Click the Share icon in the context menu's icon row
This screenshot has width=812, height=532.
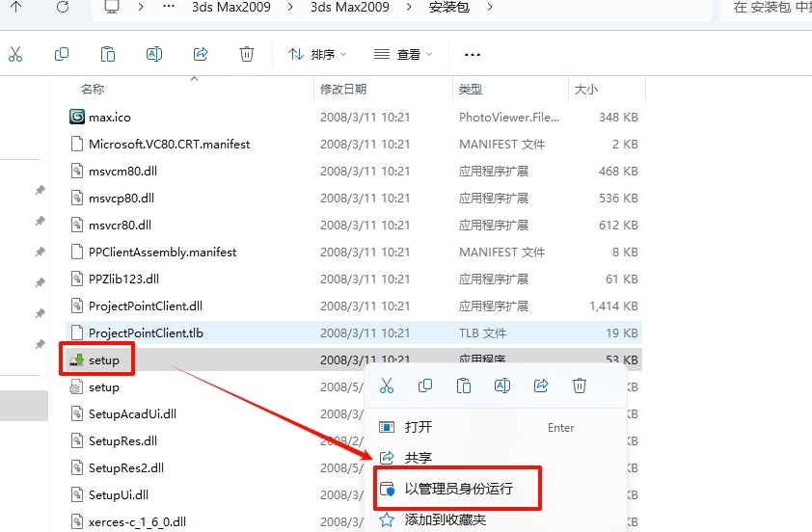coord(541,386)
